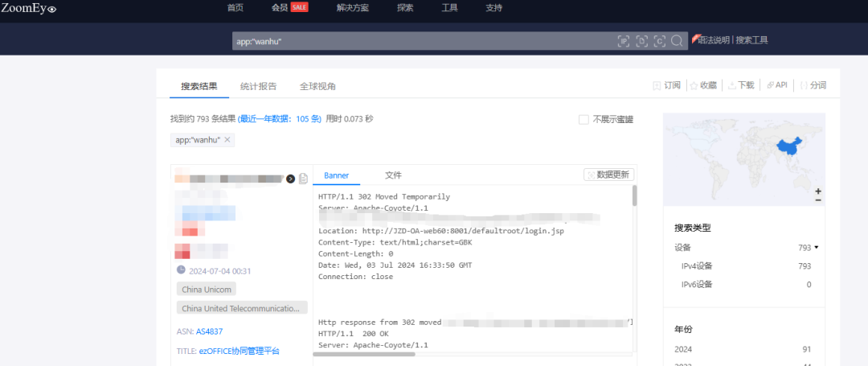Open the 工具 menu
This screenshot has width=868, height=366.
click(x=449, y=8)
